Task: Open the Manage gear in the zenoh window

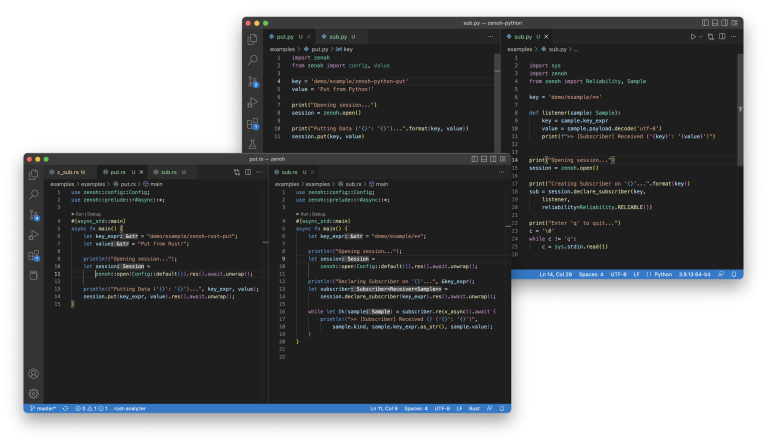Action: (x=33, y=393)
